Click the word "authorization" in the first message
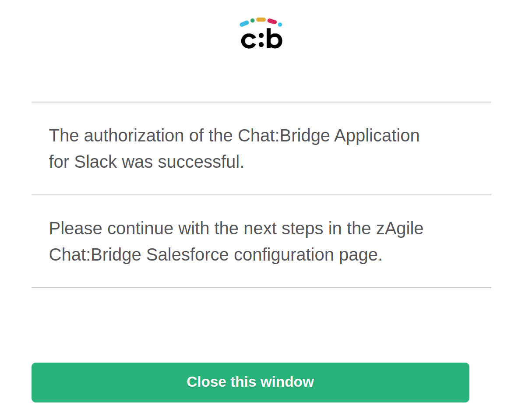Viewport: 511px width, 420px height. tap(134, 136)
